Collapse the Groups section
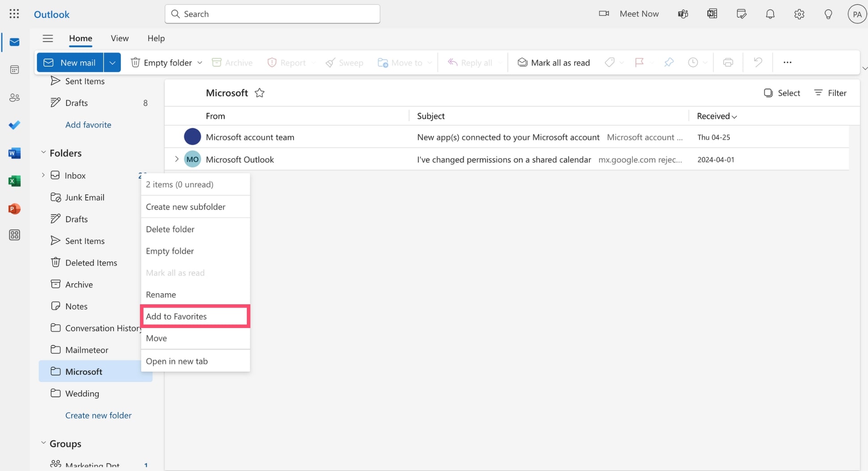The height and width of the screenshot is (471, 868). coord(43,443)
